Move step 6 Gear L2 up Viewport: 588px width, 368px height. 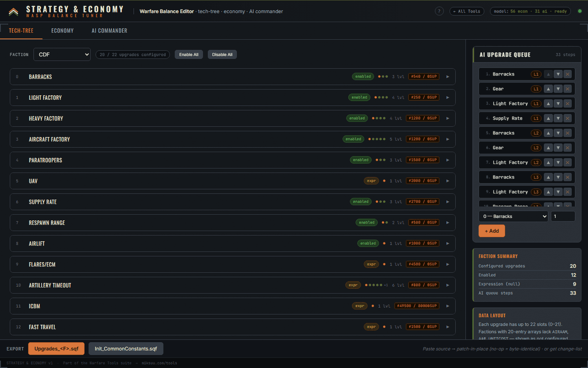tap(548, 148)
